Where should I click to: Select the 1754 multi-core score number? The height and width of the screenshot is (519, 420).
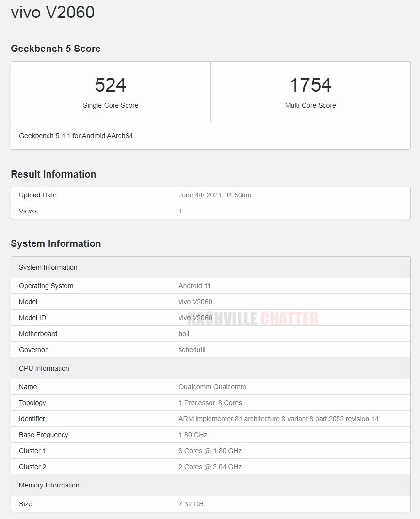pos(310,85)
